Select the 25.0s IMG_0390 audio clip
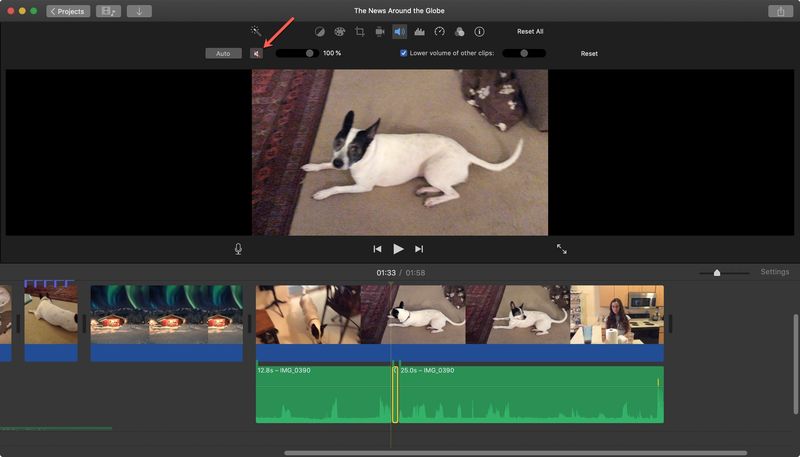 pos(531,394)
